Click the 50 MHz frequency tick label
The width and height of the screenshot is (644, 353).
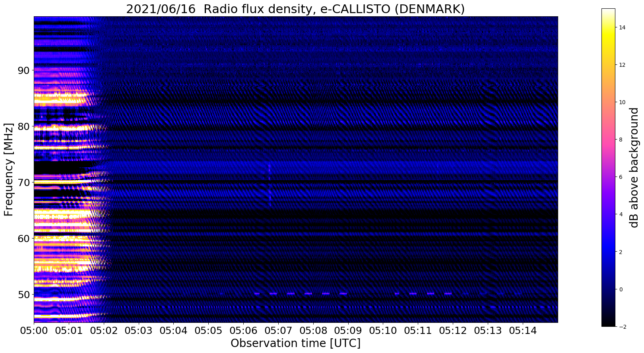pos(23,295)
